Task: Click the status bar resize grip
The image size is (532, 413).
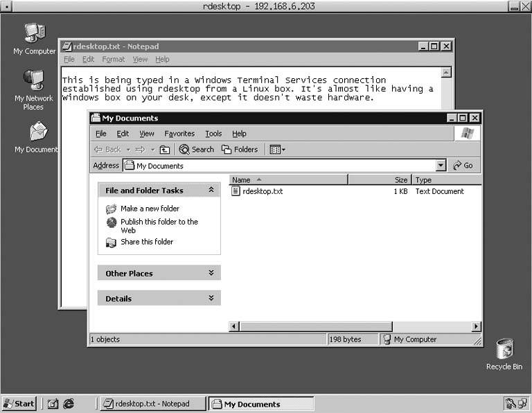Action: [477, 341]
